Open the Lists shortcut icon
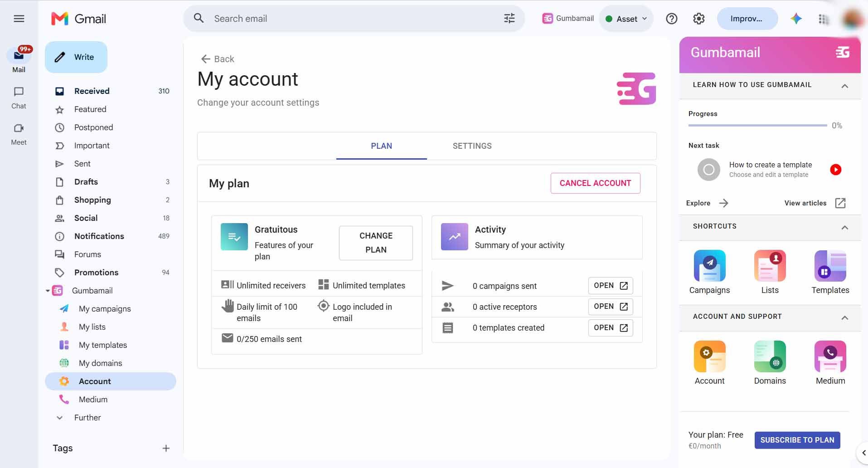This screenshot has height=468, width=868. 770,266
